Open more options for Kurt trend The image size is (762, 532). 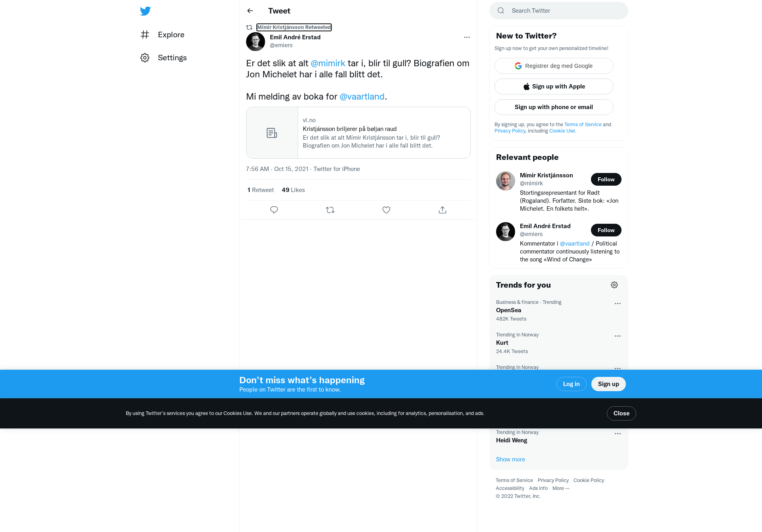pos(618,336)
